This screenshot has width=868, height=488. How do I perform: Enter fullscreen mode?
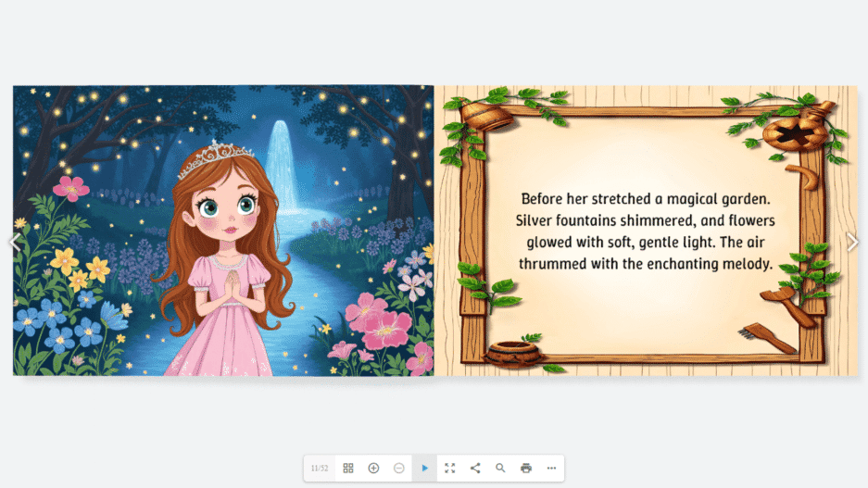click(450, 468)
